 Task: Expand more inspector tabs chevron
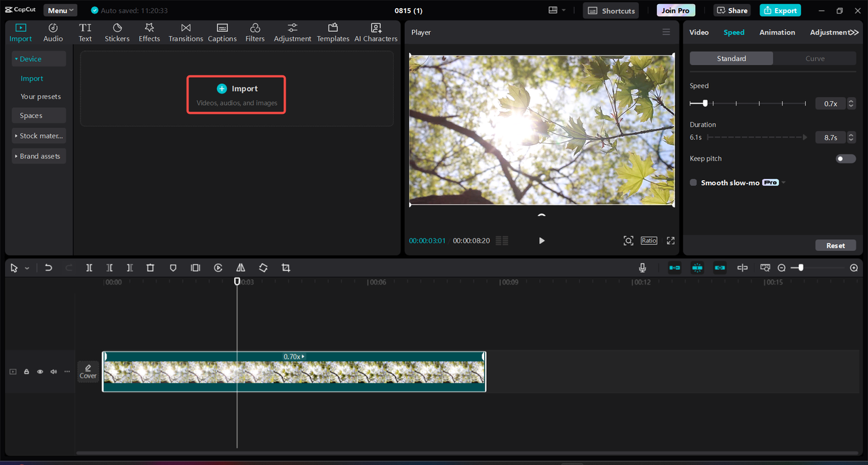point(853,32)
